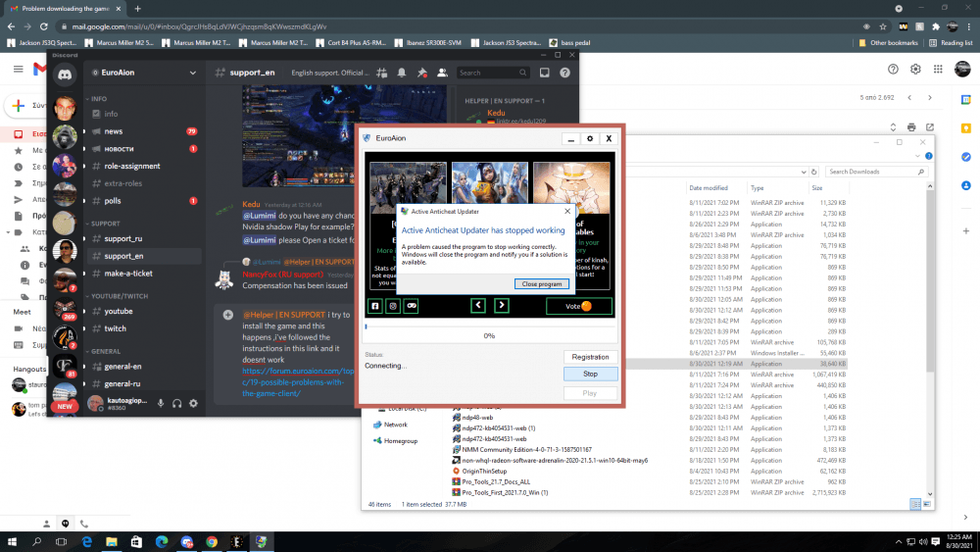This screenshot has height=552, width=980.
Task: Switch to the support_ru channel
Action: click(x=122, y=238)
